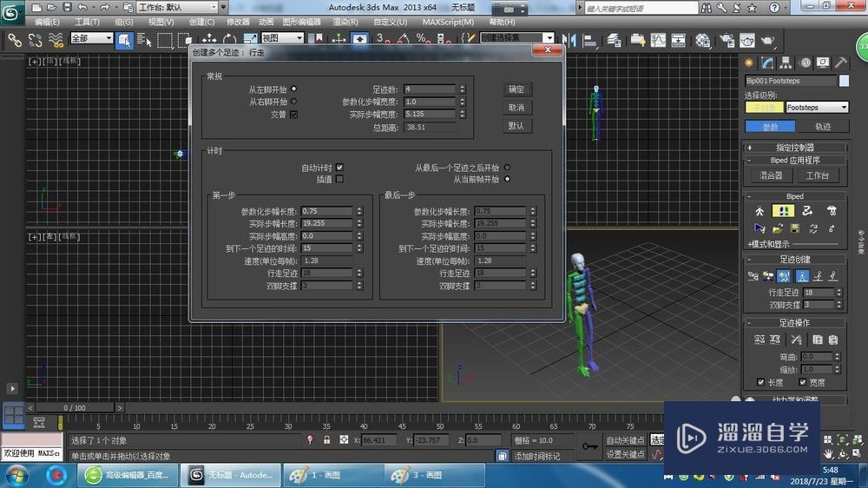Viewport: 868px width, 488px height.
Task: Open the 创建选择集 named selection dropdown
Action: (x=517, y=37)
